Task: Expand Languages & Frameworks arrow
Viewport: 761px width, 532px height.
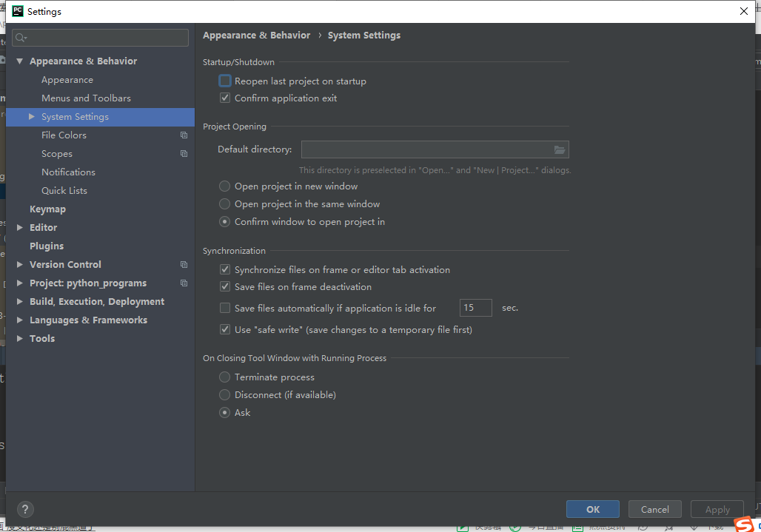Action: [19, 320]
